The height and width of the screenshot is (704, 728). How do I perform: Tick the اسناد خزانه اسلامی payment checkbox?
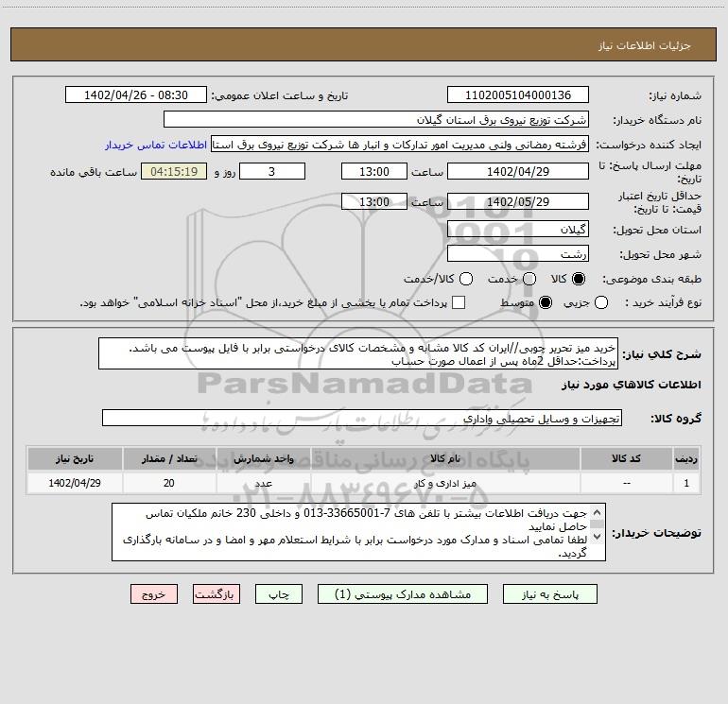point(459,302)
